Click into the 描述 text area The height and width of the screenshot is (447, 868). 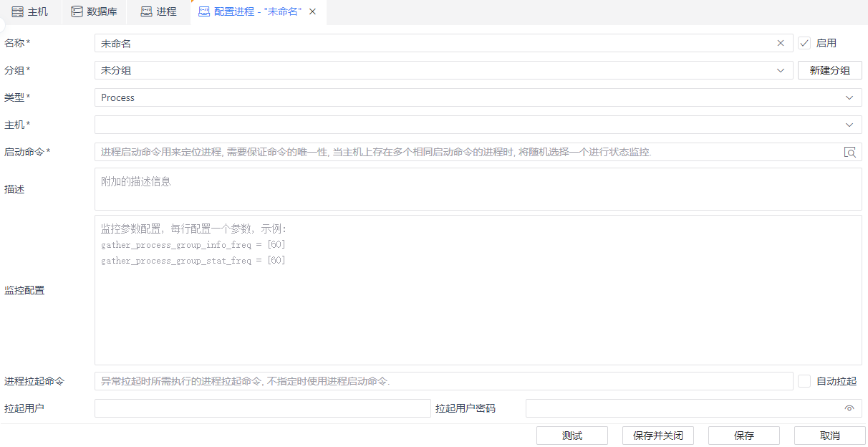(x=478, y=189)
